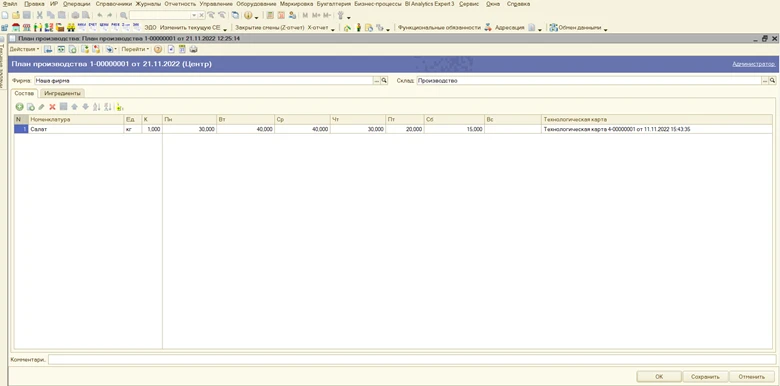
Task: Open the Действия dropdown menu
Action: coord(24,49)
